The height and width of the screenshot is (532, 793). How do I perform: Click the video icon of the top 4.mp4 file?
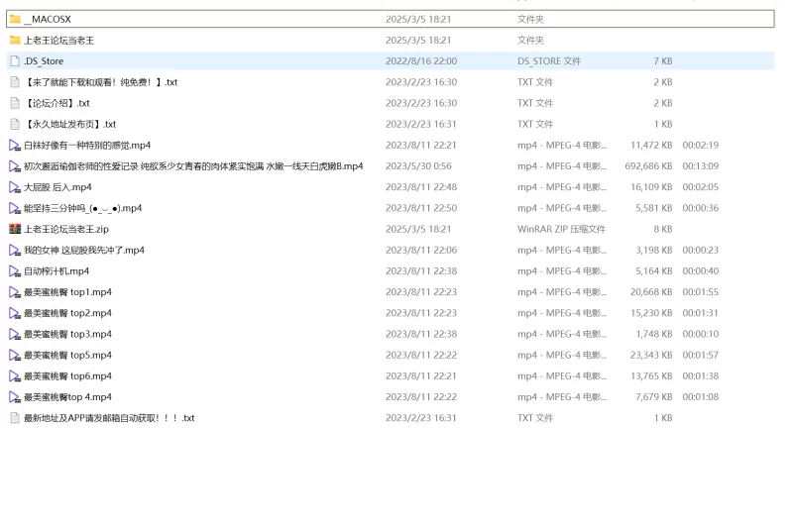click(x=15, y=397)
